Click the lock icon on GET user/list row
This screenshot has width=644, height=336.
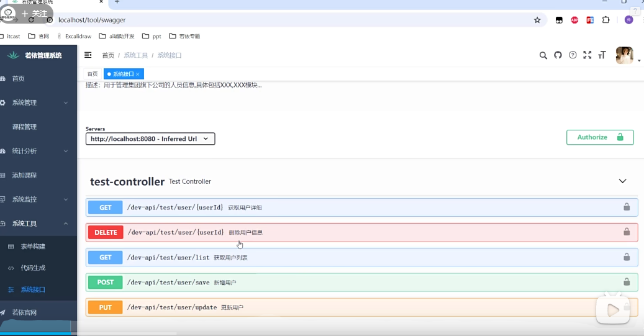click(627, 257)
